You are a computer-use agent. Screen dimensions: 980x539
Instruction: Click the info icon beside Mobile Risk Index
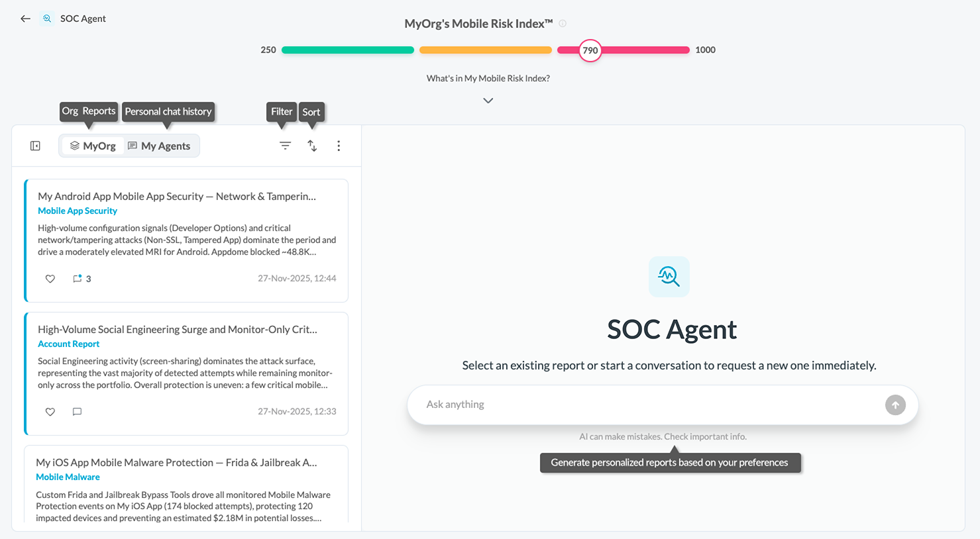tap(563, 24)
